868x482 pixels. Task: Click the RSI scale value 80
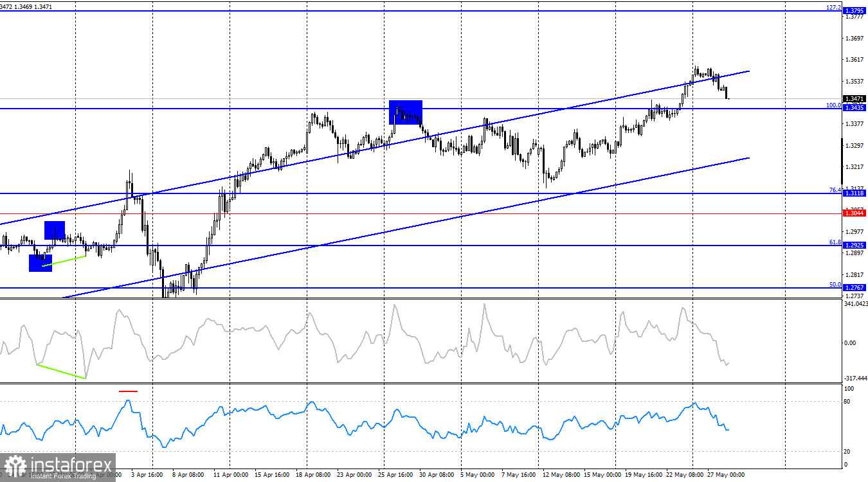(x=848, y=402)
